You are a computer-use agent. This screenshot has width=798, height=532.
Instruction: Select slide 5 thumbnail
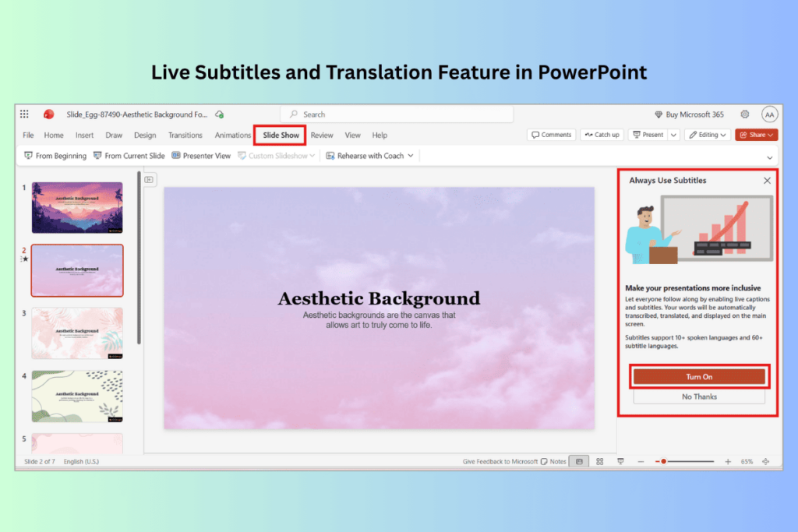77,443
